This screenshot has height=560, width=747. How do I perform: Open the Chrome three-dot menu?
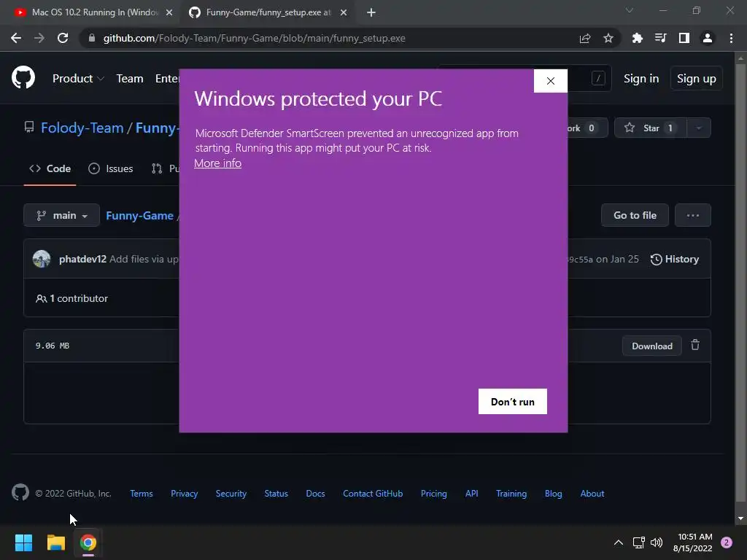coord(731,38)
